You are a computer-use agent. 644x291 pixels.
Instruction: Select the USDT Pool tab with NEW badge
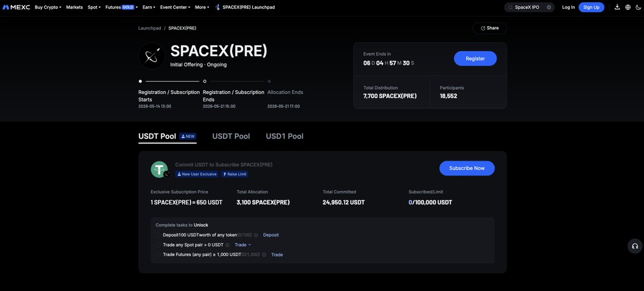(167, 136)
